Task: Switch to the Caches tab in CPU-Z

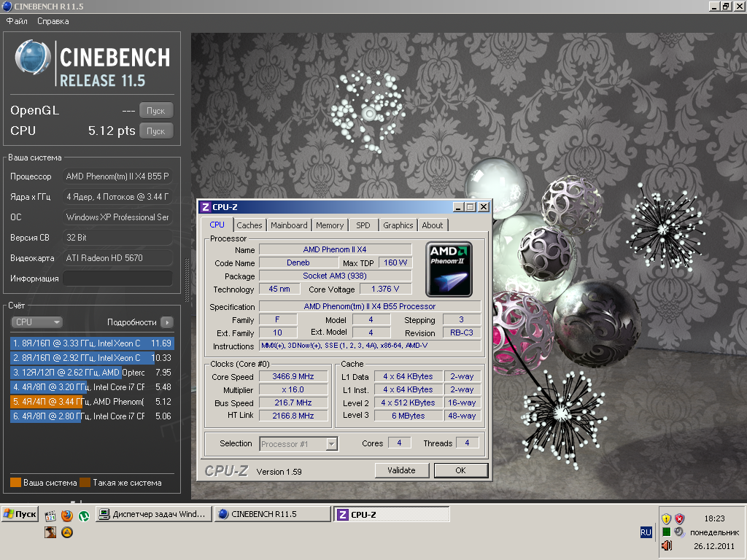Action: pos(249,225)
